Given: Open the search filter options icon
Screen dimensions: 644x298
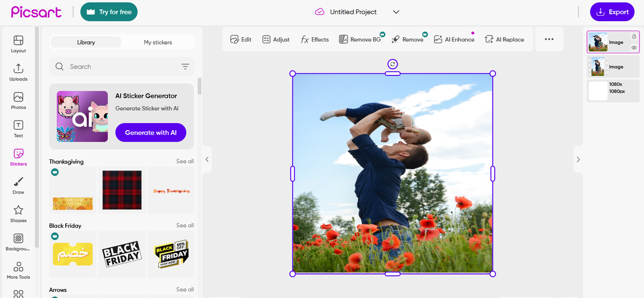Looking at the screenshot, I should click(185, 67).
